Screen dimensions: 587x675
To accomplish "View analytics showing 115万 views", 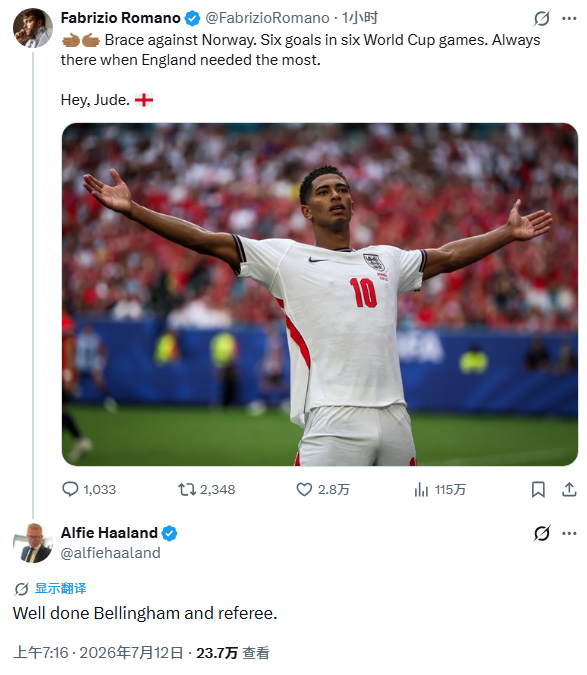I will (440, 489).
